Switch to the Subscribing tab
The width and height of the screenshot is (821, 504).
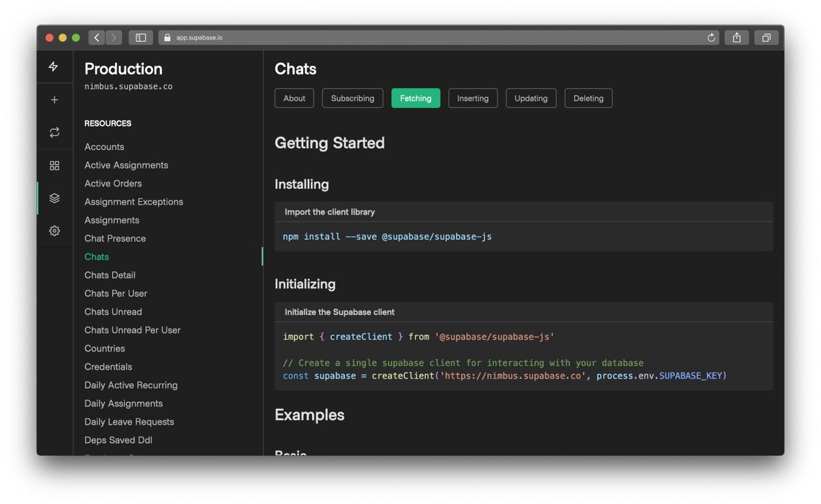352,98
